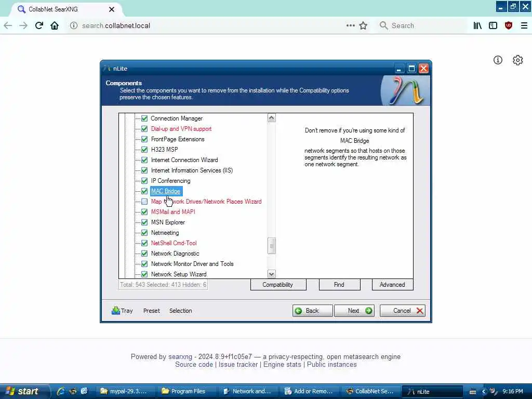Uncheck Connection Manager component

(144, 118)
